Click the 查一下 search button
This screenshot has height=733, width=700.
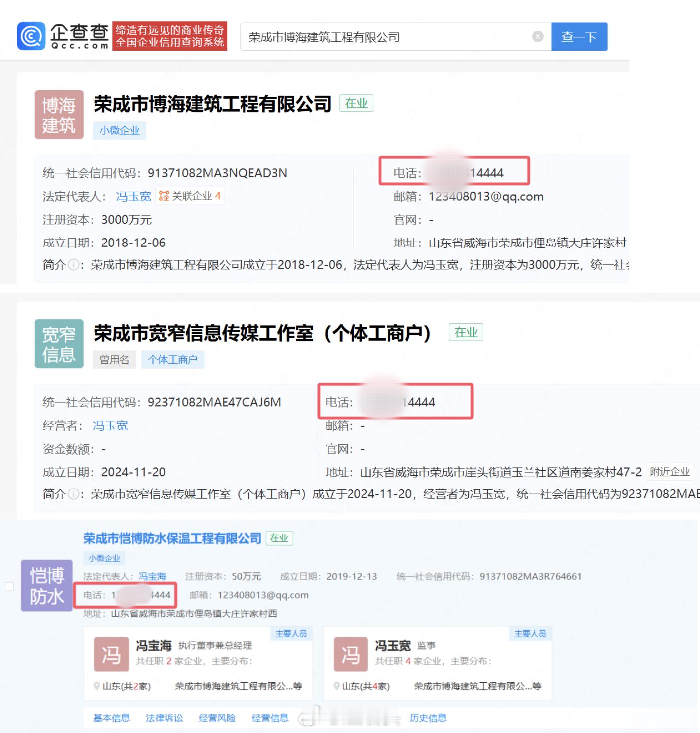[x=579, y=36]
